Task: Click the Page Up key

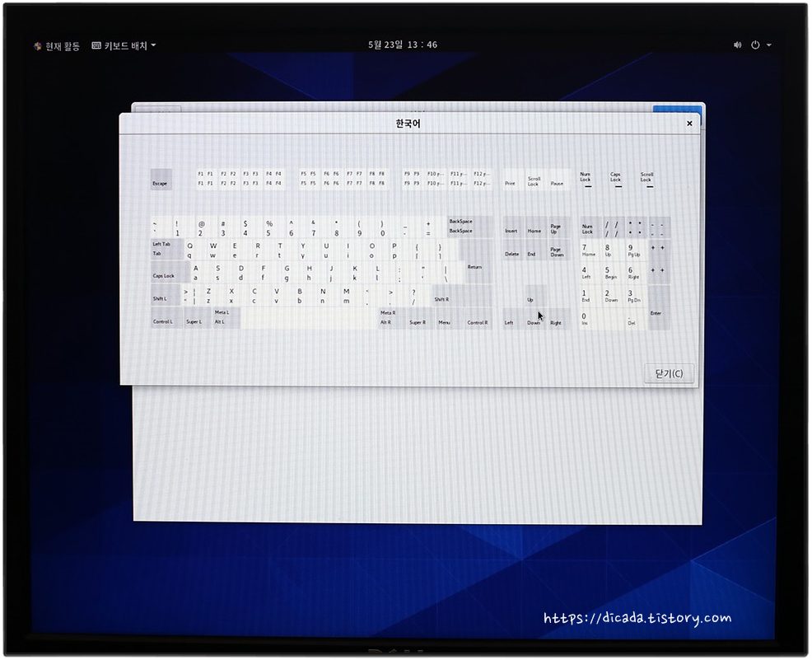Action: pos(558,227)
